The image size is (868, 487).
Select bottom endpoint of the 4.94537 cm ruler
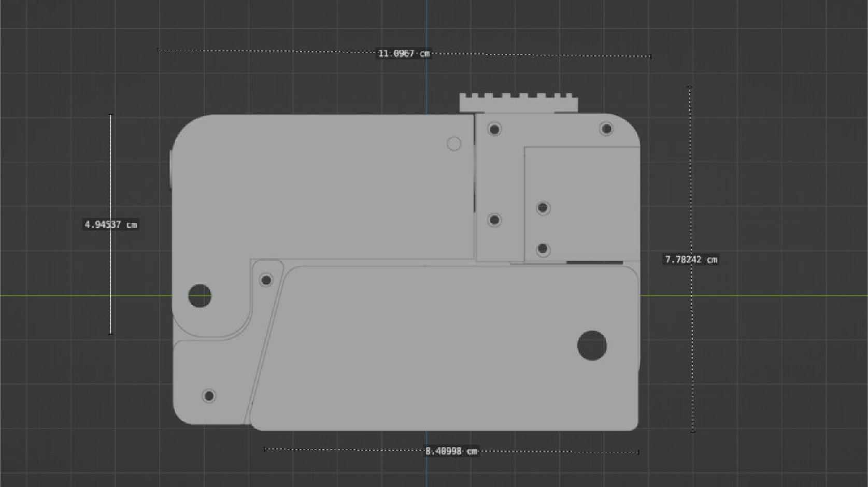pyautogui.click(x=110, y=333)
